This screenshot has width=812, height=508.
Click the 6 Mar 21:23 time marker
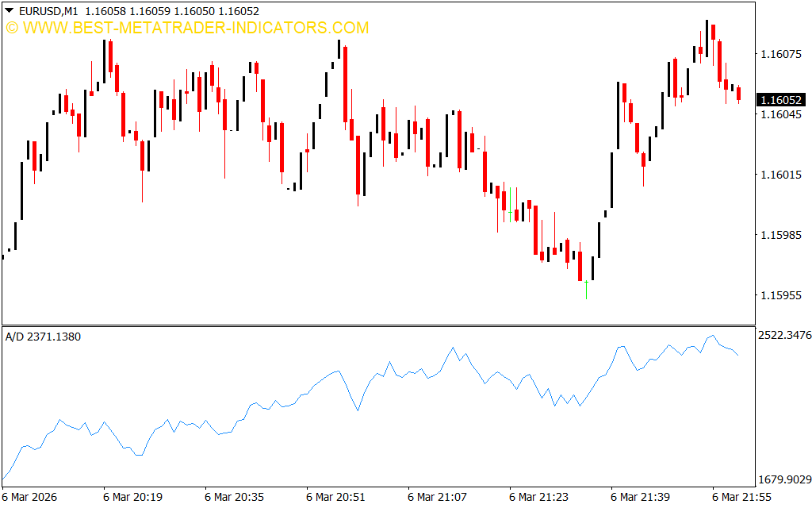[538, 497]
